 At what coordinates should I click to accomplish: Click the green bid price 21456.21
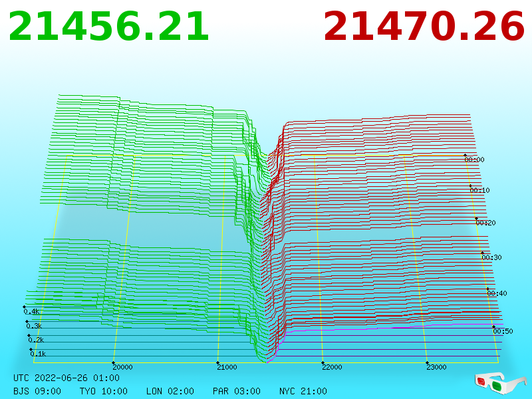coord(108,27)
